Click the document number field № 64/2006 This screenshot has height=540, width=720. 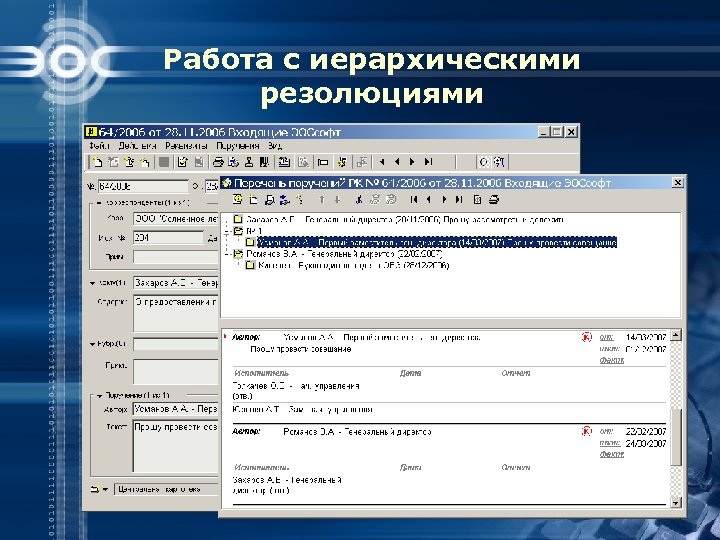coord(143,186)
